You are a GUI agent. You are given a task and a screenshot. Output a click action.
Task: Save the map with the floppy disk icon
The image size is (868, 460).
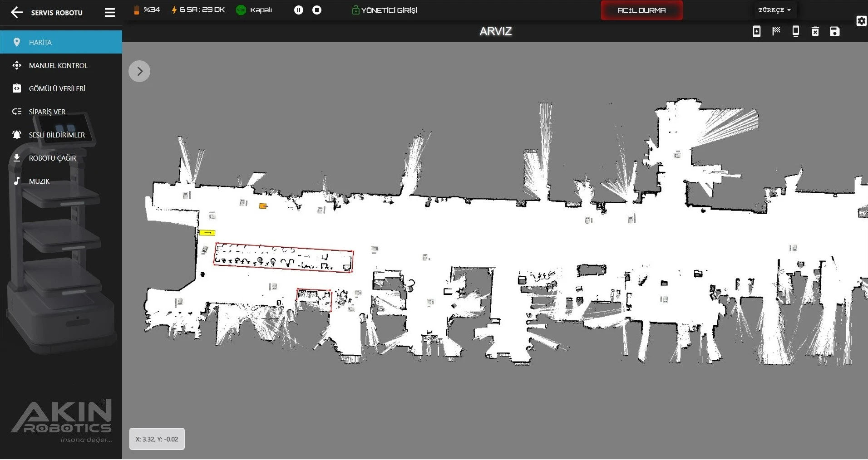tap(835, 31)
